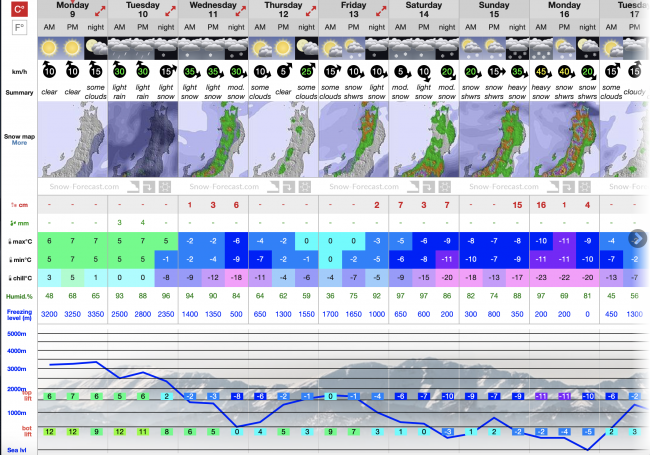Screen dimensions: 650x455
Task: Click the heavy snow icon for Monday 16 AM
Action: (541, 48)
